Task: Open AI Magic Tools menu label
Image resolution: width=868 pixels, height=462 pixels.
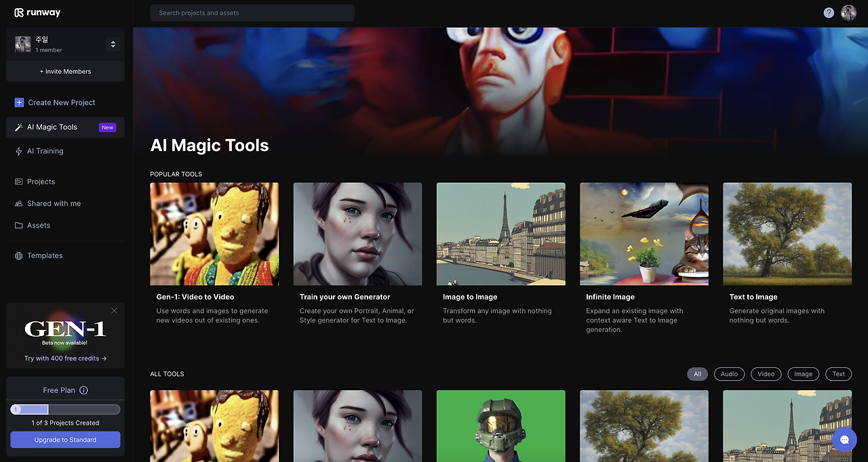Action: tap(52, 127)
